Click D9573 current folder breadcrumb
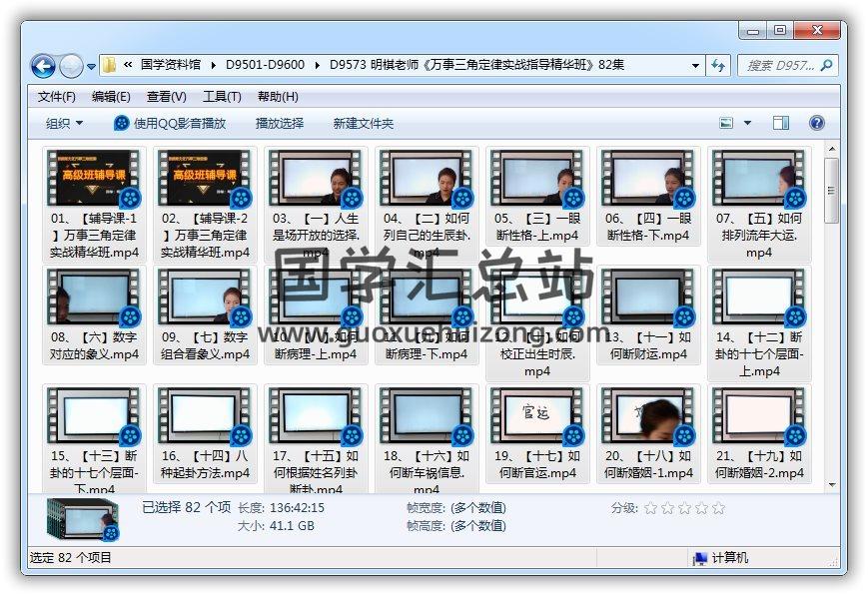The height and width of the screenshot is (596, 868). click(477, 65)
